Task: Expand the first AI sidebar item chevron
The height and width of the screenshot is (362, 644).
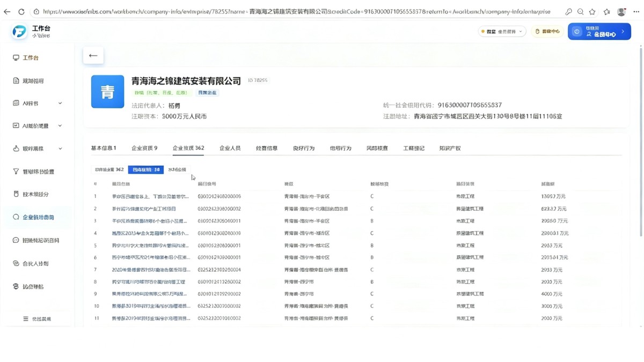Action: click(60, 103)
